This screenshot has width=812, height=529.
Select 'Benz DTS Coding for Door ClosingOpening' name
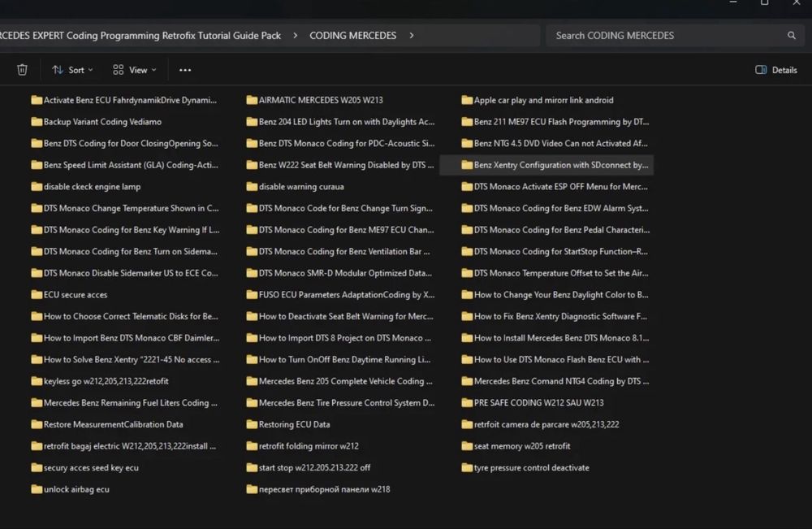(131, 144)
